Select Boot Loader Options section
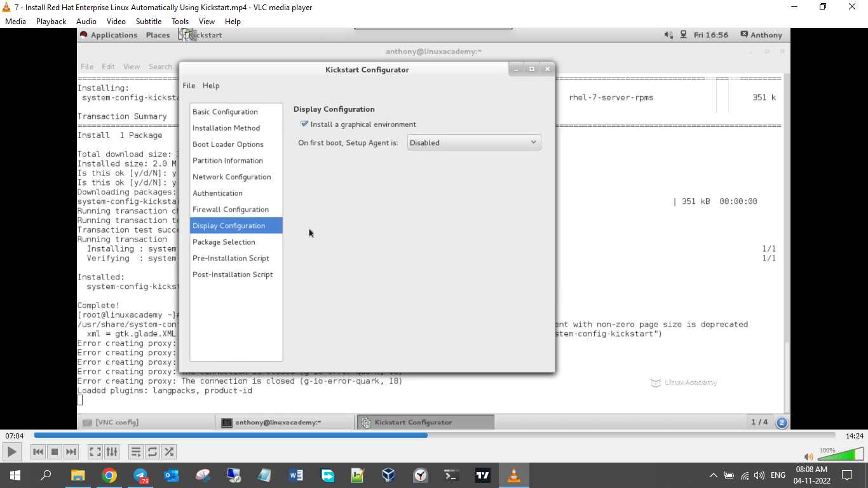 (x=236, y=144)
